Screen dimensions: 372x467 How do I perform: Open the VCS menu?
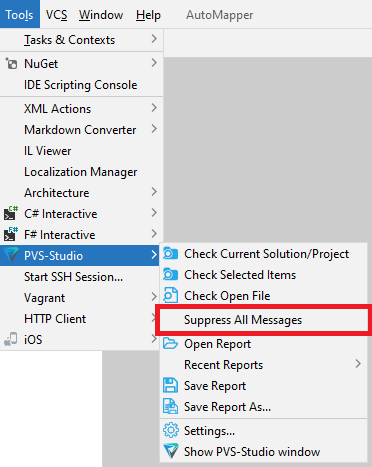[x=56, y=15]
